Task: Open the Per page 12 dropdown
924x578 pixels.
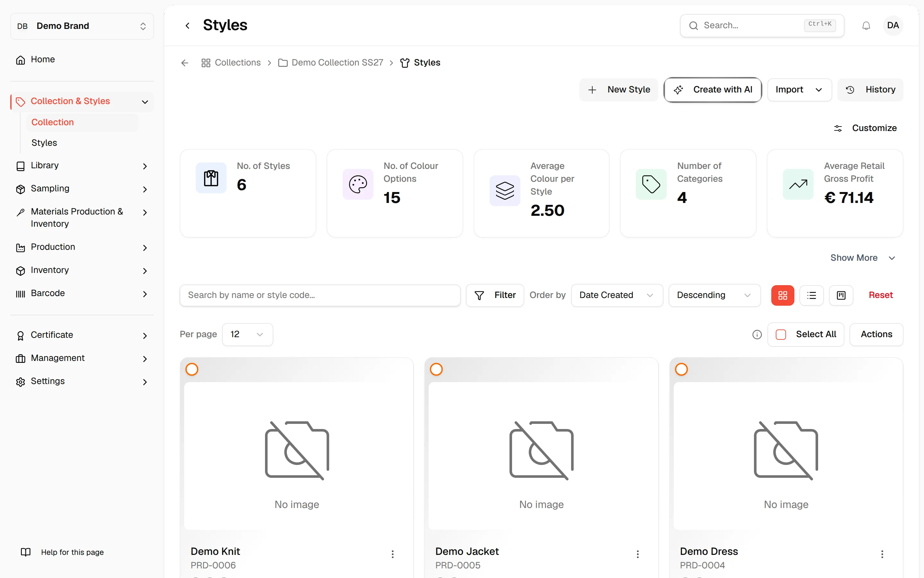Action: click(x=247, y=335)
